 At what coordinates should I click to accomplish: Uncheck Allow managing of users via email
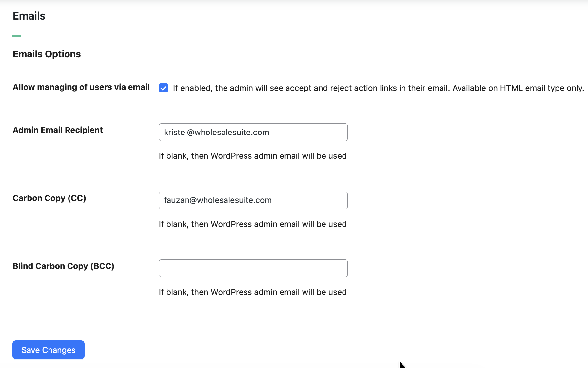(x=164, y=88)
